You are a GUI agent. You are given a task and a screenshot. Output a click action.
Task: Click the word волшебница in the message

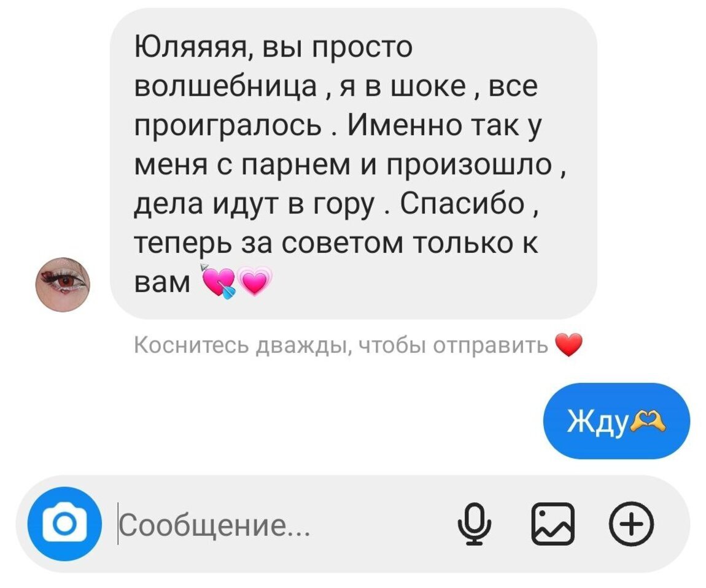click(x=225, y=87)
